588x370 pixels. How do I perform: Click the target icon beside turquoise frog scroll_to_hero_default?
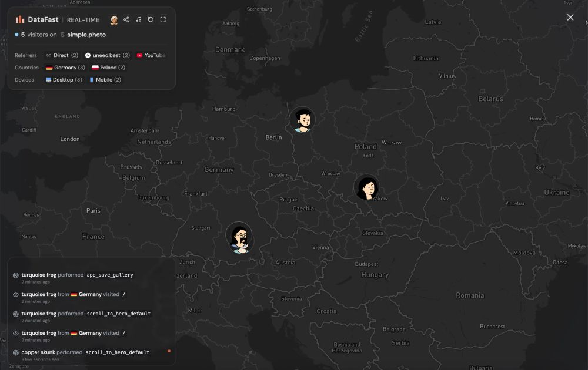click(x=16, y=314)
